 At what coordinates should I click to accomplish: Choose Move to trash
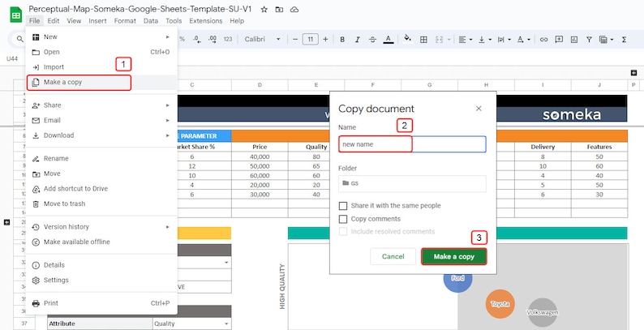101,204
